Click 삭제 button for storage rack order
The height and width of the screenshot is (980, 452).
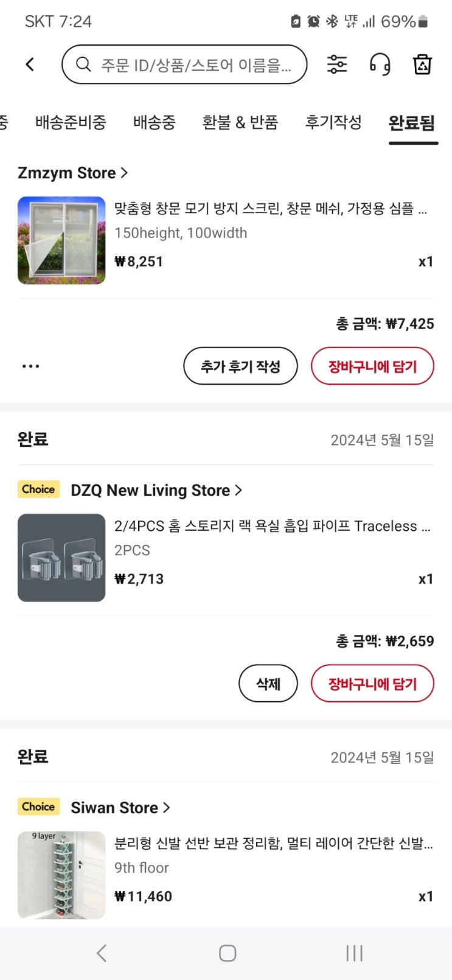[268, 684]
